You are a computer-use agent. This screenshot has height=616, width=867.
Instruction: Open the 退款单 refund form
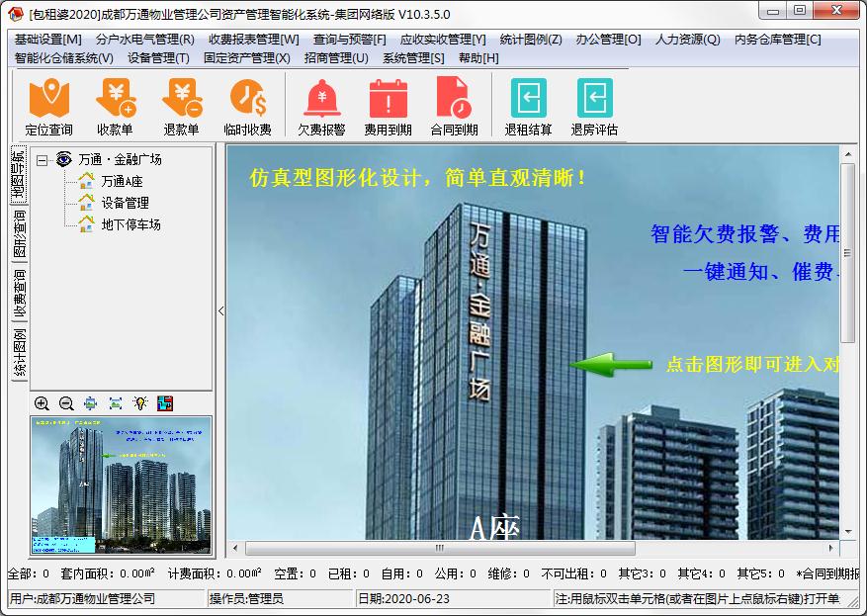tap(181, 107)
